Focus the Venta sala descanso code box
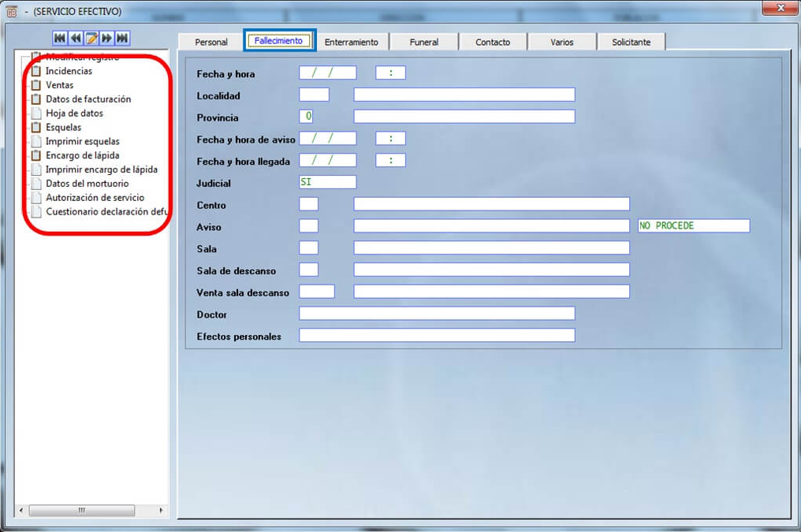801x532 pixels. 317,292
